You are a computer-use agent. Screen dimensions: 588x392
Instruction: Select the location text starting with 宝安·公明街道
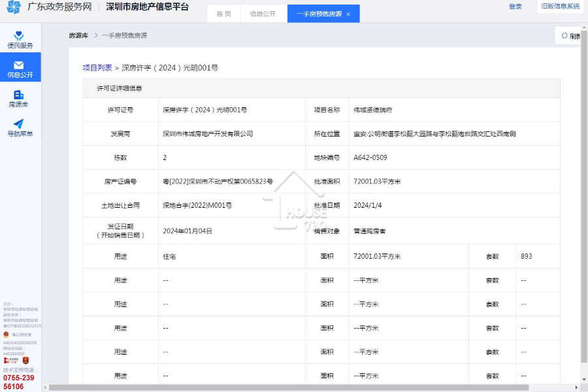coord(434,134)
